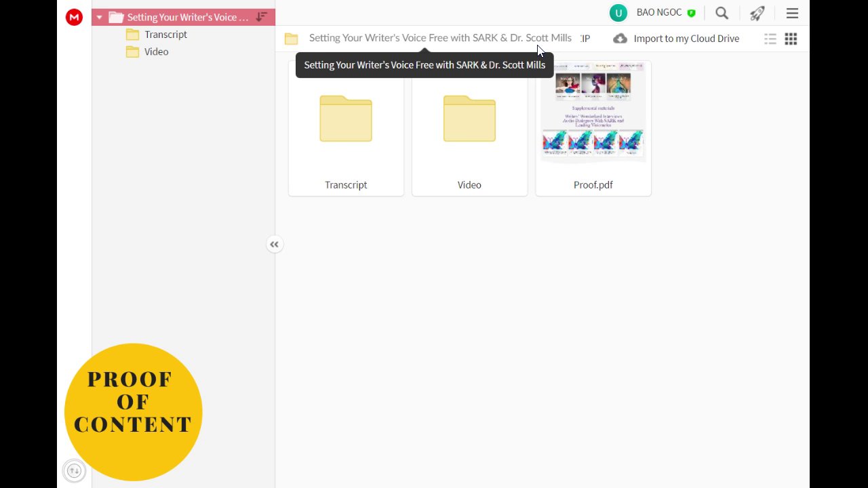Screen dimensions: 868x488
Task: Click the Video label in grid
Action: point(469,185)
